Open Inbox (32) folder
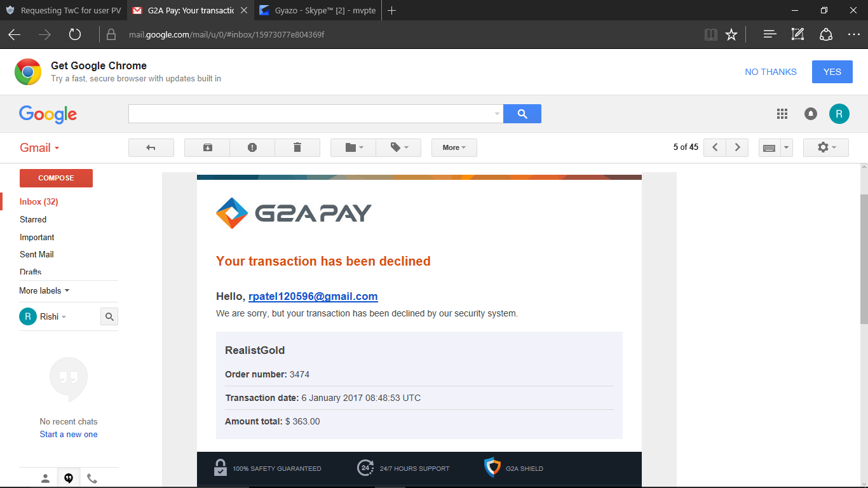This screenshot has width=868, height=488. tap(39, 201)
